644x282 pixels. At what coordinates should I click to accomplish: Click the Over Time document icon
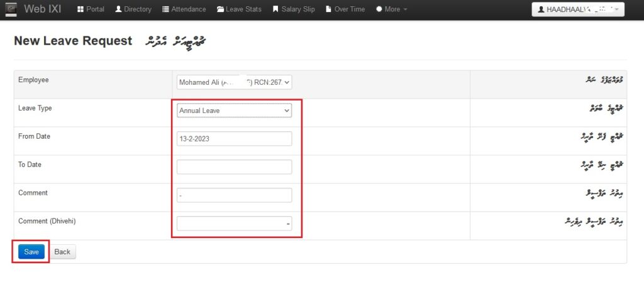[x=330, y=9]
